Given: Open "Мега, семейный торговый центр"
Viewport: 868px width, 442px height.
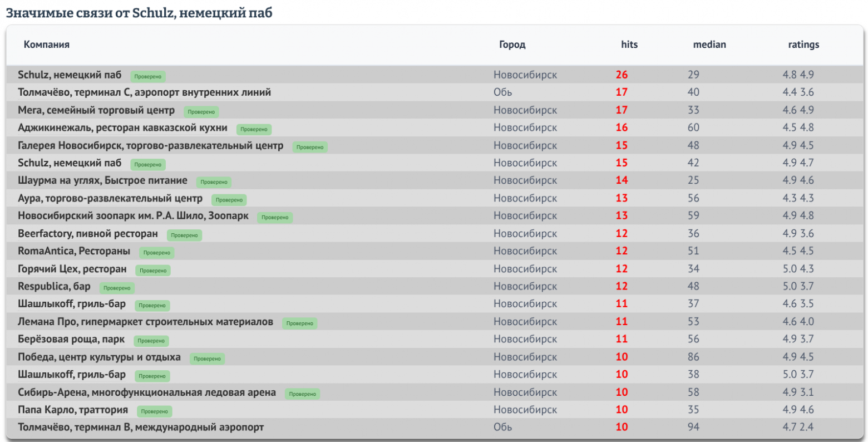Looking at the screenshot, I should click(x=96, y=110).
